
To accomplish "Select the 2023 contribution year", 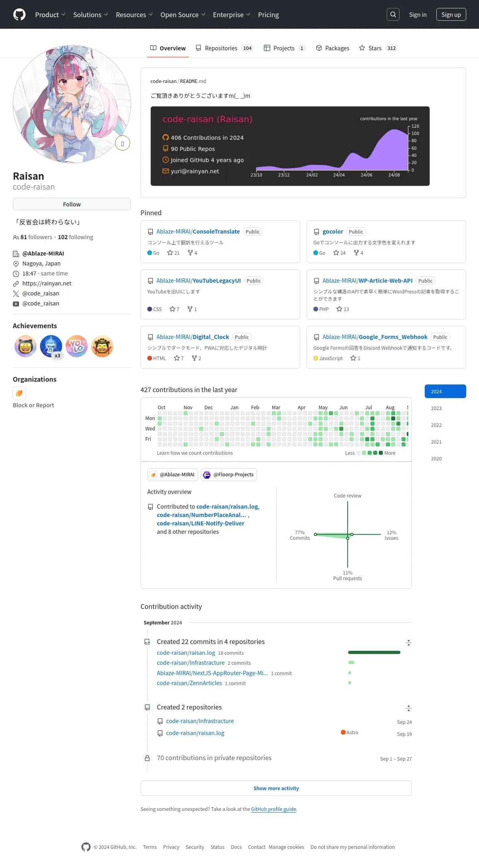I will 445,408.
